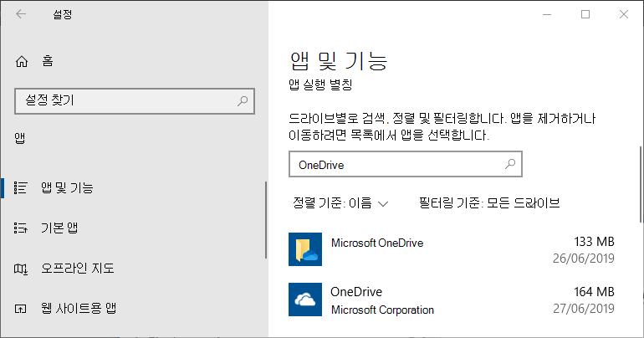Image resolution: width=644 pixels, height=338 pixels.
Task: Click the 설정 찾기 search box
Action: [135, 100]
